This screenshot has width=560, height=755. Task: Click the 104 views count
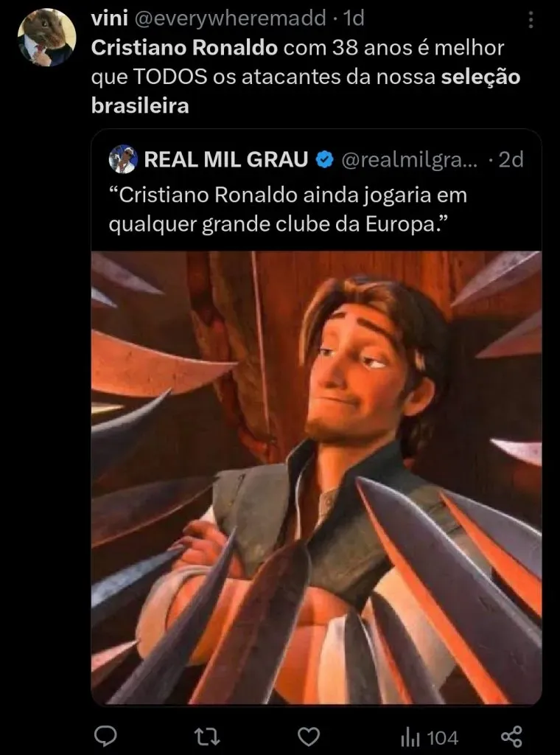tap(443, 737)
